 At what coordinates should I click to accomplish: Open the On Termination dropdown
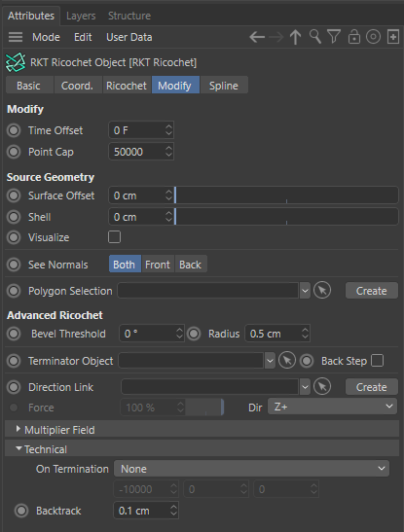click(251, 469)
